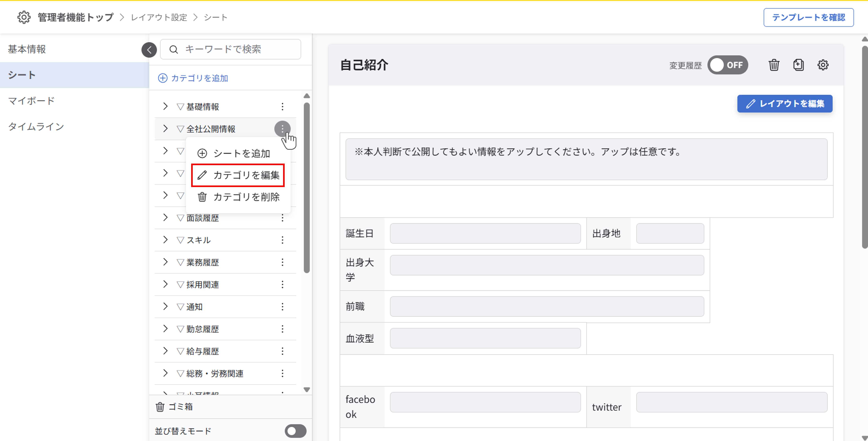
Task: Choose カテゴリを編集 from the popup menu
Action: 238,175
